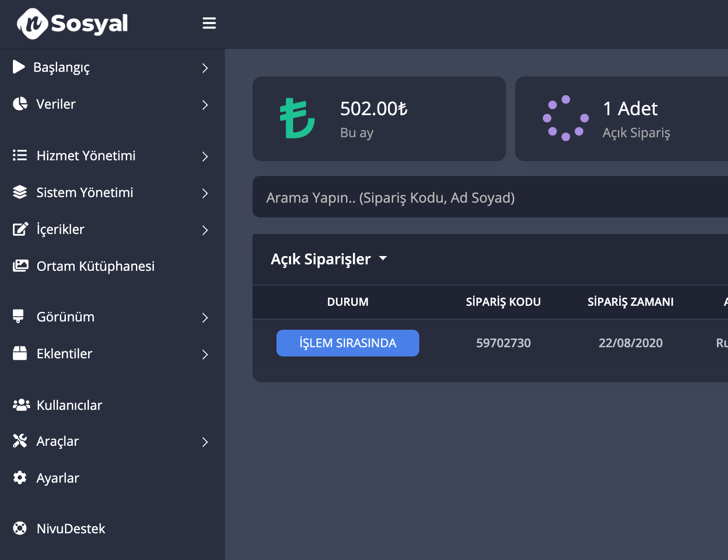Toggle the sidebar with the hamburger menu icon

click(209, 23)
